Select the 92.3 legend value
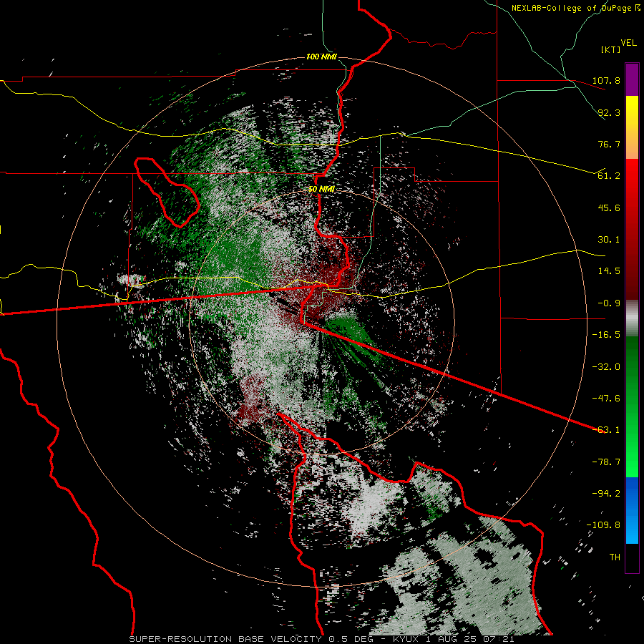Screen dimensions: 644x644 tap(609, 112)
